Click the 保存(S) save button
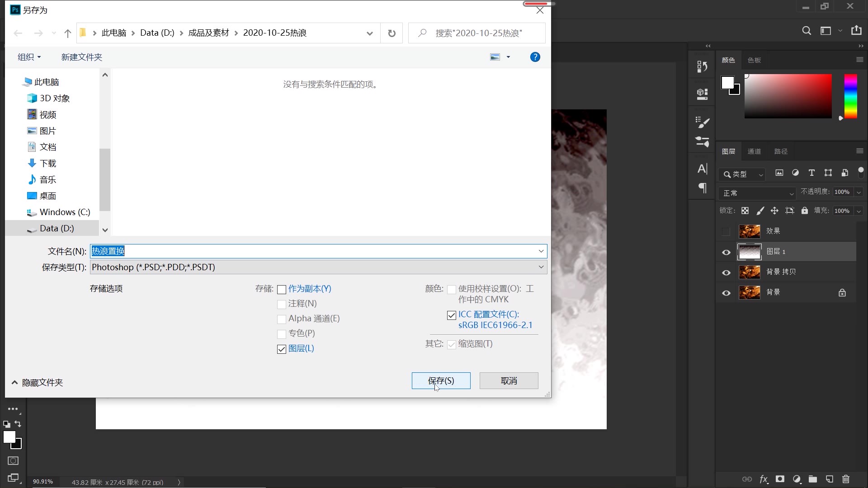This screenshot has width=868, height=488. [x=441, y=380]
